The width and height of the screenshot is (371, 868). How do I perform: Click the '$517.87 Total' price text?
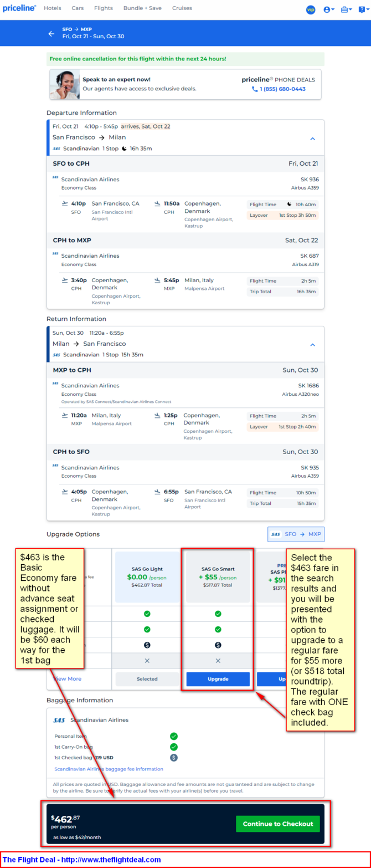[x=218, y=585]
